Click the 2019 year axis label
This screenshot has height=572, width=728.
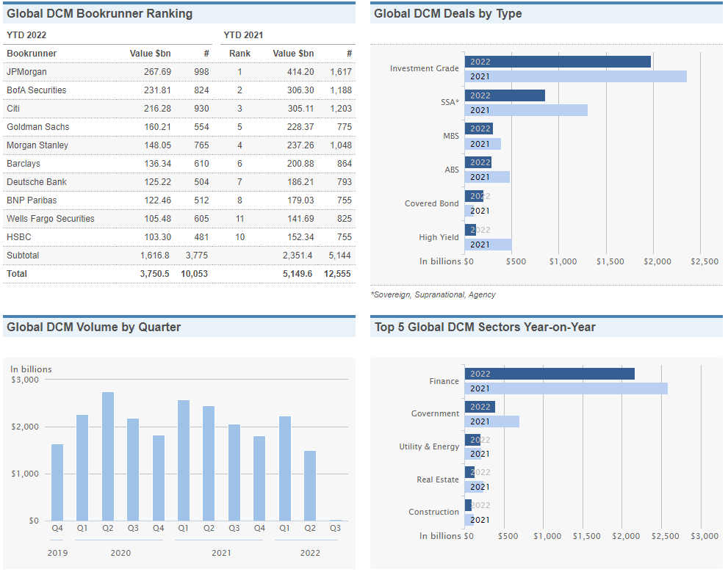[57, 553]
